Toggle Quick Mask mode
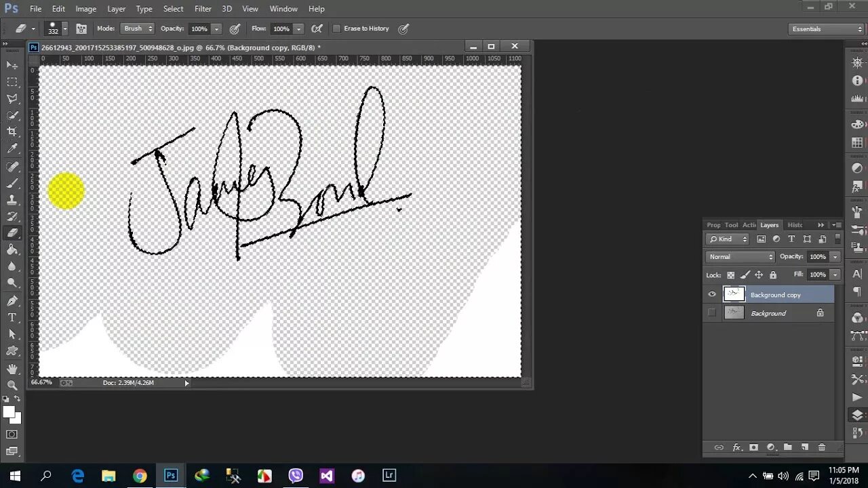The height and width of the screenshot is (488, 868). click(x=12, y=434)
